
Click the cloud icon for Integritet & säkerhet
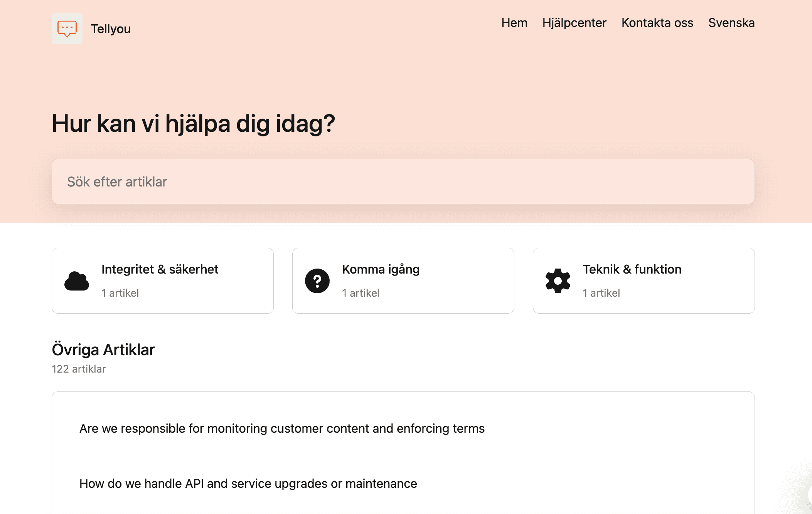[77, 281]
